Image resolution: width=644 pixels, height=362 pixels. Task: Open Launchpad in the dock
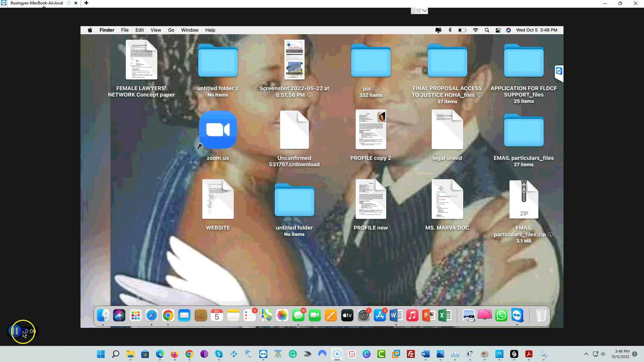(x=136, y=315)
